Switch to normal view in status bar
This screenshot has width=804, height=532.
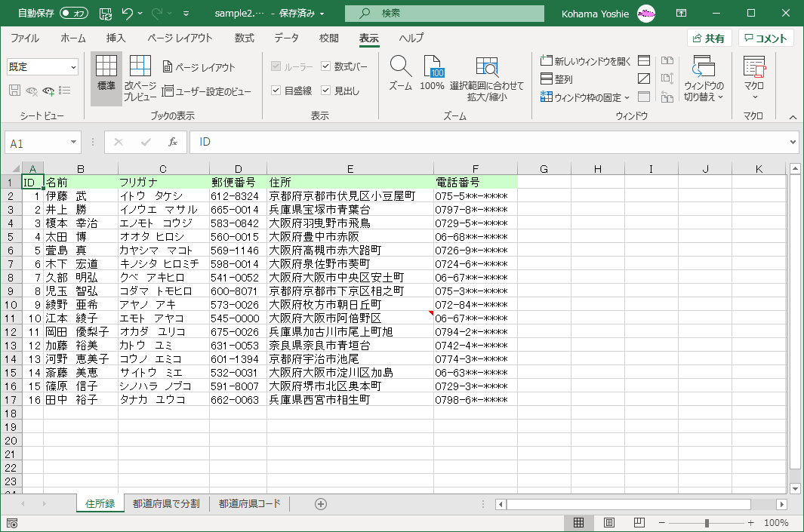[x=578, y=523]
